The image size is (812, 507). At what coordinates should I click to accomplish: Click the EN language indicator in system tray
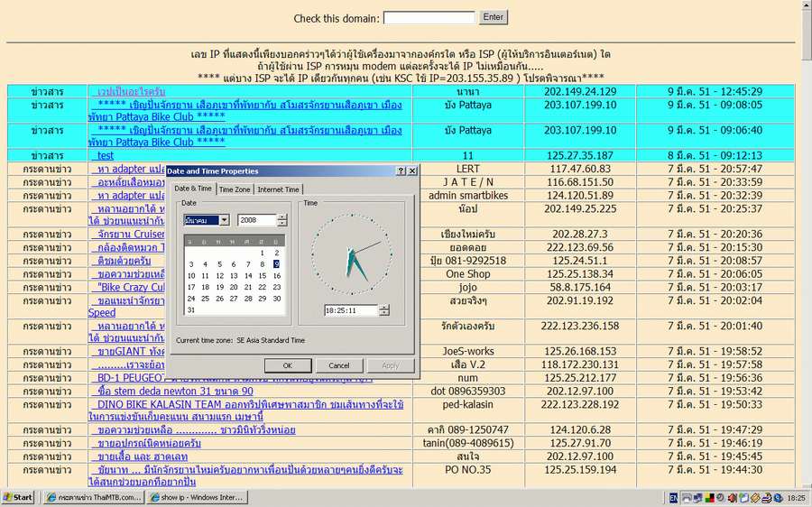673,498
